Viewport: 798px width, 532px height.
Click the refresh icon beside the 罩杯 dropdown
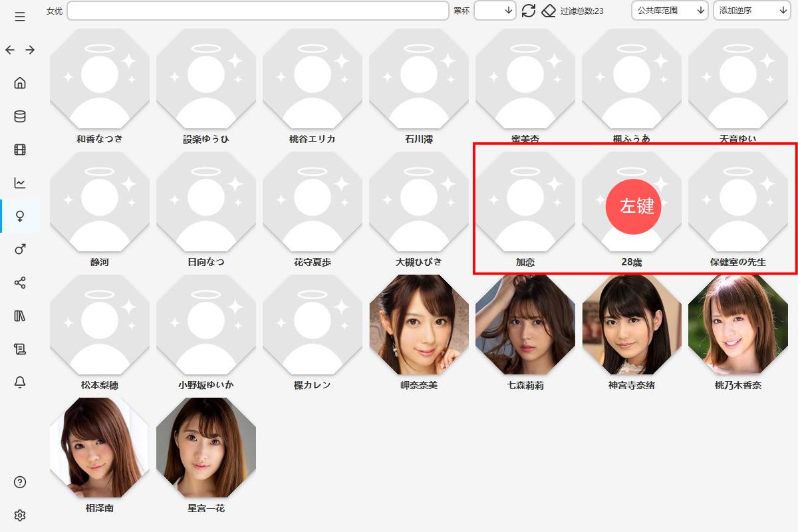point(529,11)
